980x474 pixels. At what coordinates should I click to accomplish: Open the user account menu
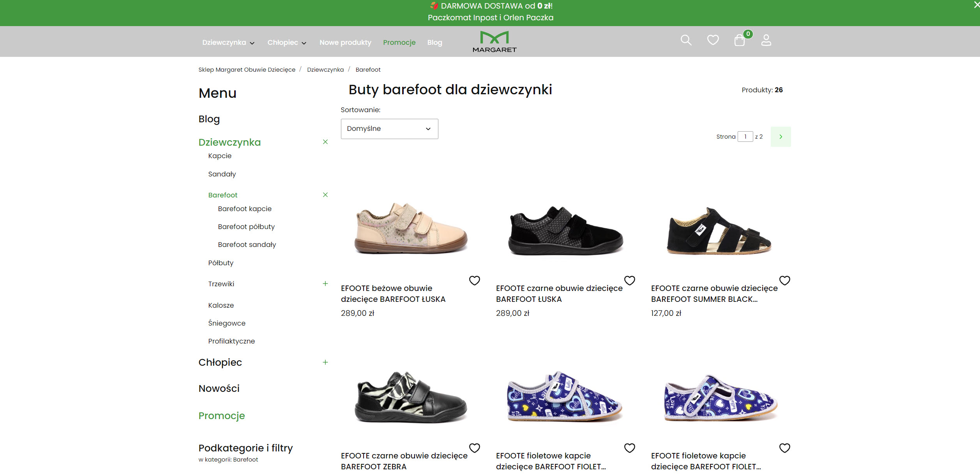pos(766,40)
